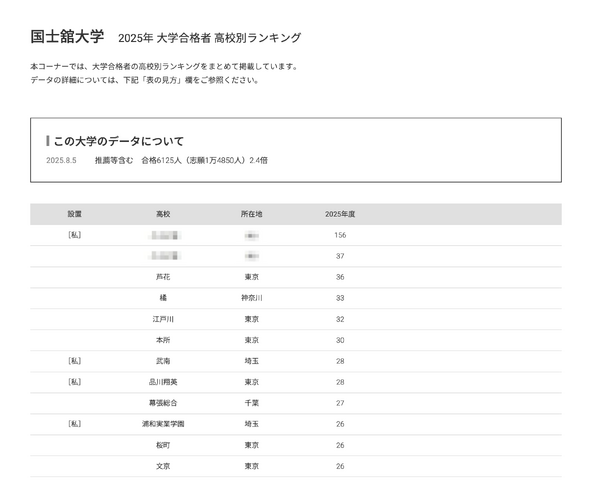
Task: Click the value 33 in 橘 row
Action: 340,298
